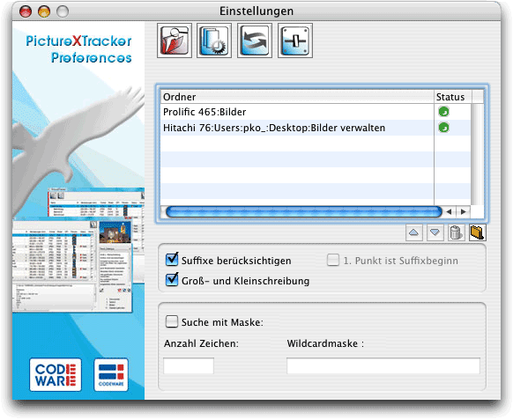Click green status icon for Prolific 465:Bilder
Viewport: 513px width, 420px height.
pyautogui.click(x=443, y=112)
